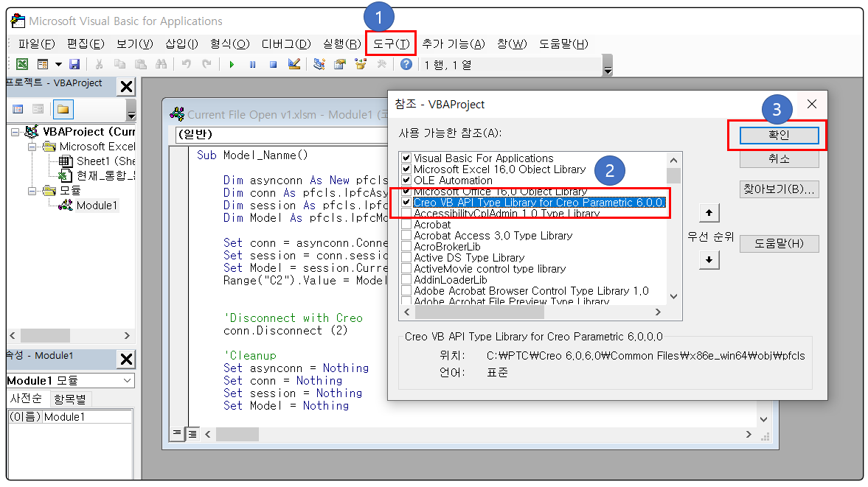Click the Redo arrow icon
The width and height of the screenshot is (868, 487).
(206, 65)
